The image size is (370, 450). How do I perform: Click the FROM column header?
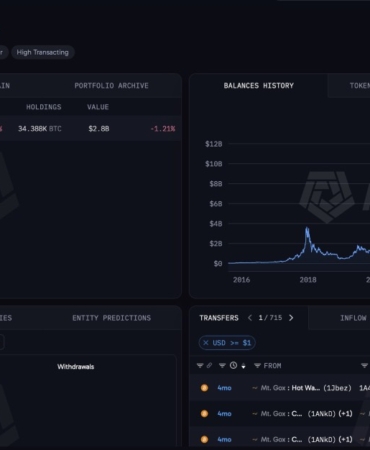pos(272,366)
